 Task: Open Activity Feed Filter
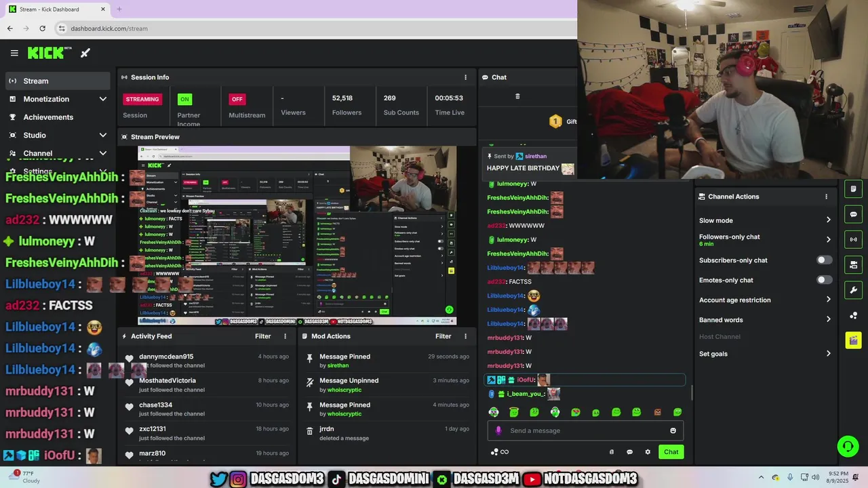[263, 336]
